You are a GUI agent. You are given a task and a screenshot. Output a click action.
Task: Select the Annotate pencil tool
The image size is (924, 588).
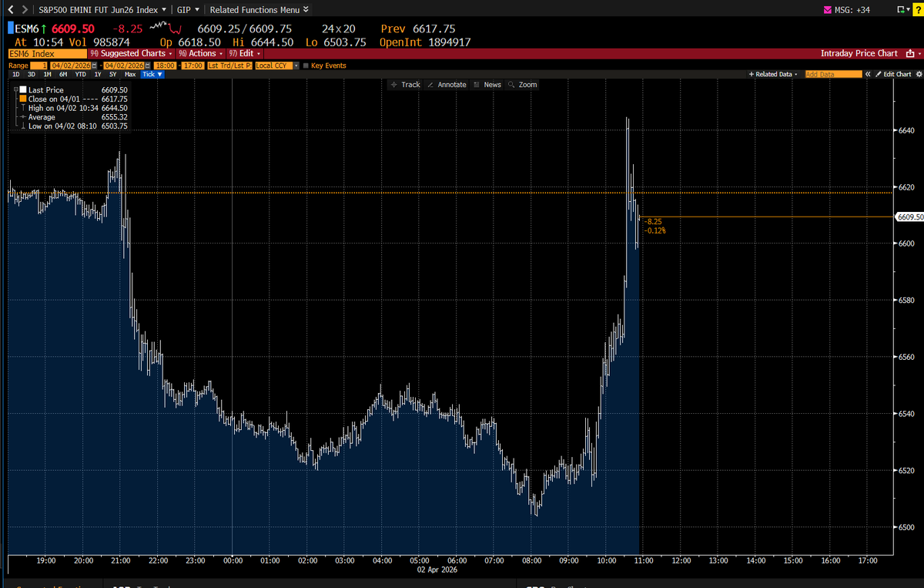coord(447,85)
